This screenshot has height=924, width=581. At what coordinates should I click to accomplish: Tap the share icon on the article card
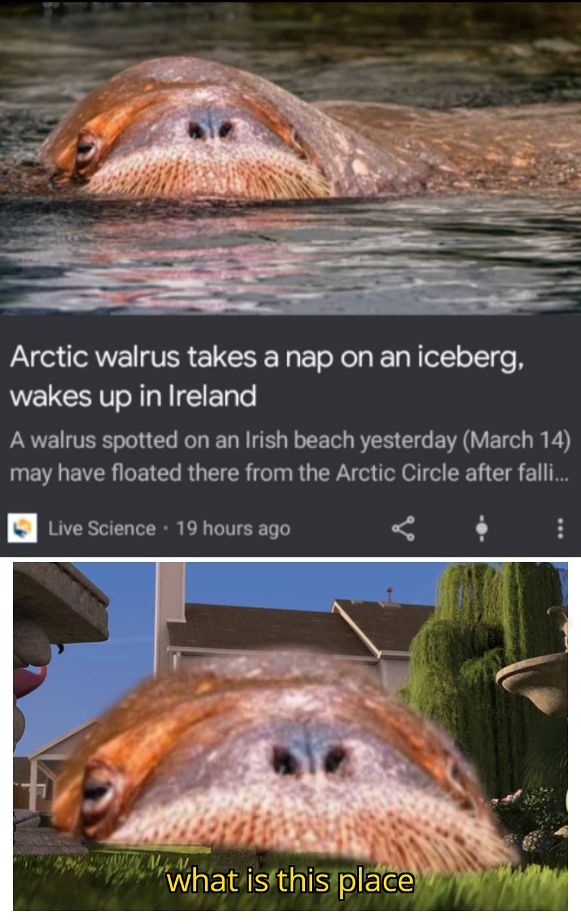403,528
